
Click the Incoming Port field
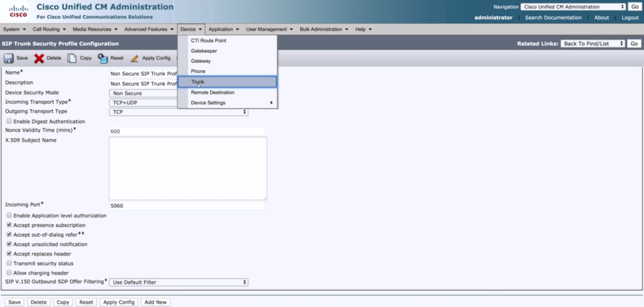click(186, 206)
